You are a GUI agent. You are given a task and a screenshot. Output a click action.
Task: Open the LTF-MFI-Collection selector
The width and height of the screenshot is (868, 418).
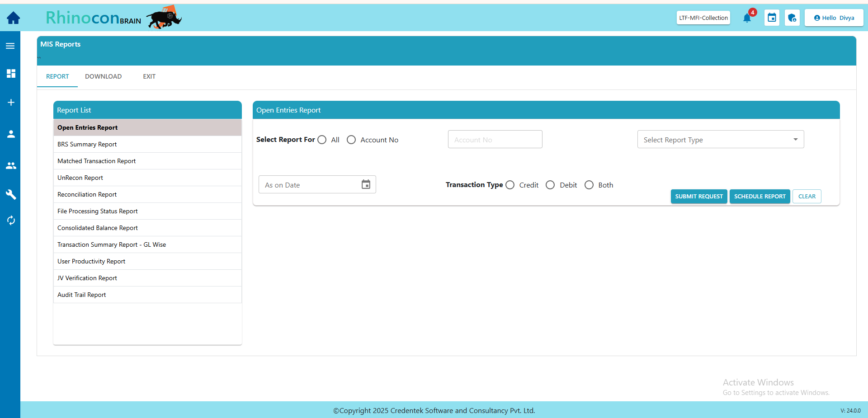coord(703,18)
